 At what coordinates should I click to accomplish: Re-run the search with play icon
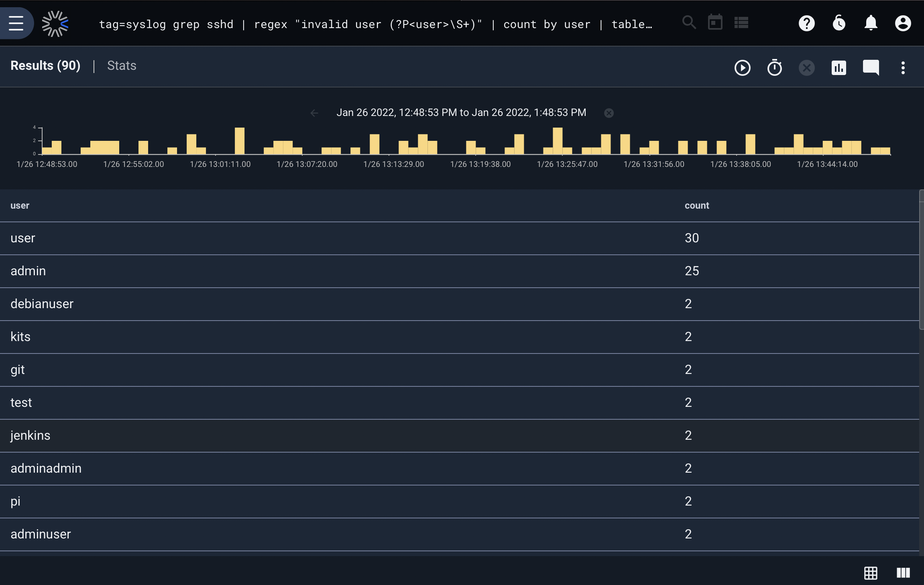[743, 68]
